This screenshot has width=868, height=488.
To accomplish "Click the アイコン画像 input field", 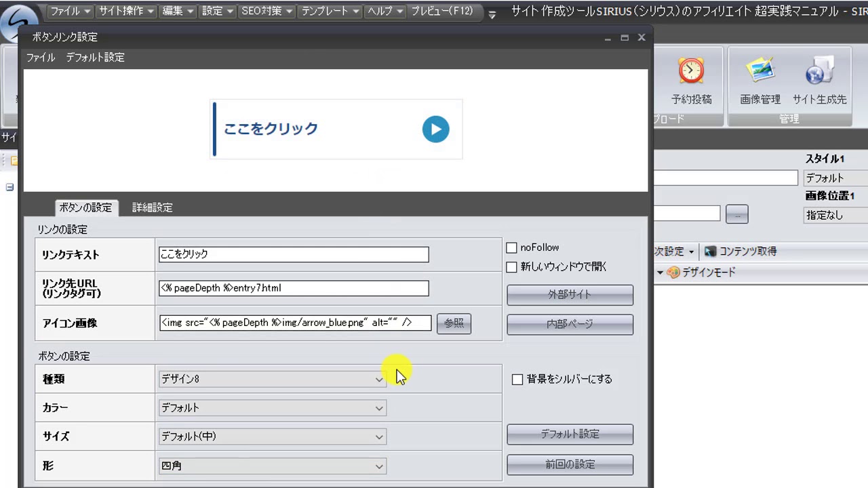I will click(x=295, y=323).
